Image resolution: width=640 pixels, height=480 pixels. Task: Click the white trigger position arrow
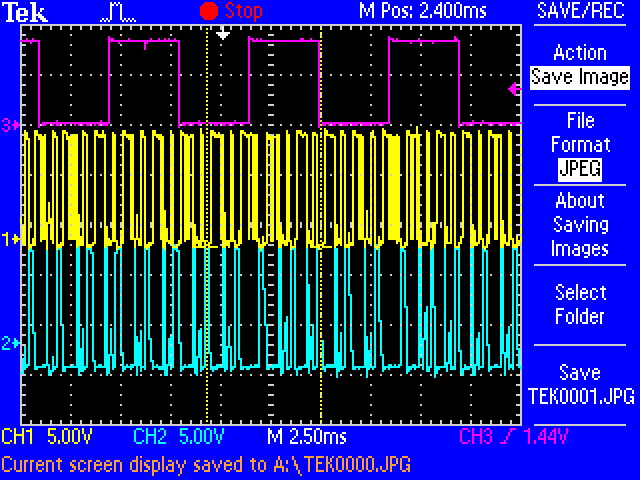[223, 33]
